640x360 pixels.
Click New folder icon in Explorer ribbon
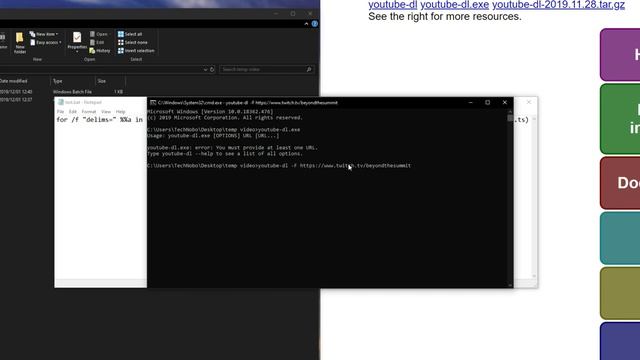pyautogui.click(x=20, y=42)
